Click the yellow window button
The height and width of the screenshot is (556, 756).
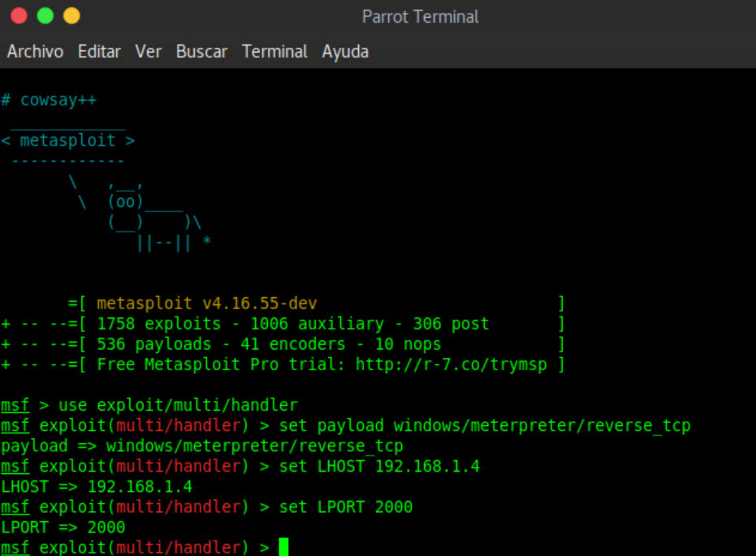pyautogui.click(x=71, y=16)
